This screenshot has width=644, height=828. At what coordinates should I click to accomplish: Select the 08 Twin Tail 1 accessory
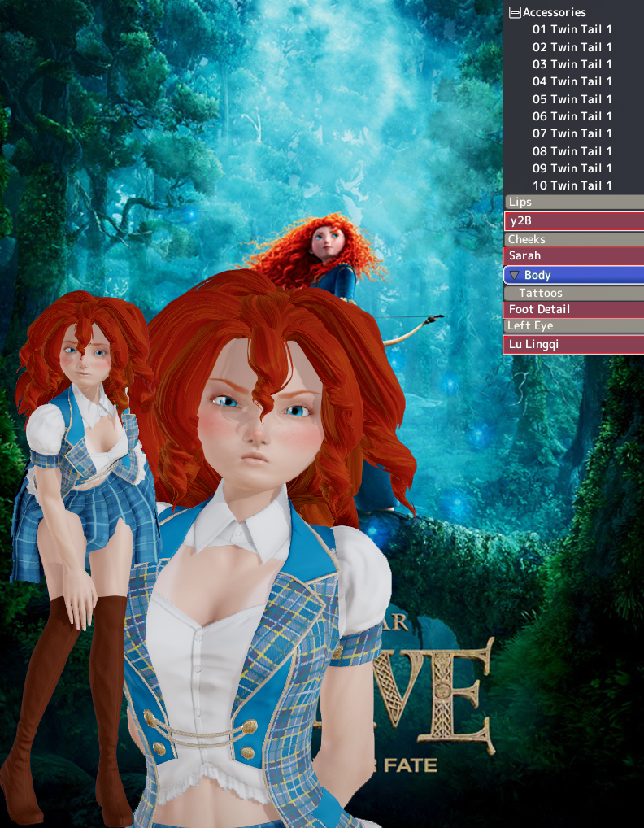(572, 151)
